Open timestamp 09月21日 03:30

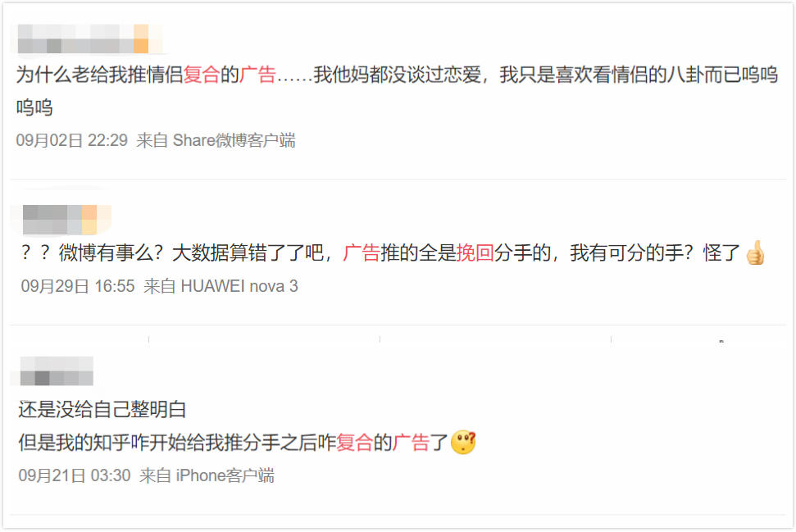[x=75, y=475]
